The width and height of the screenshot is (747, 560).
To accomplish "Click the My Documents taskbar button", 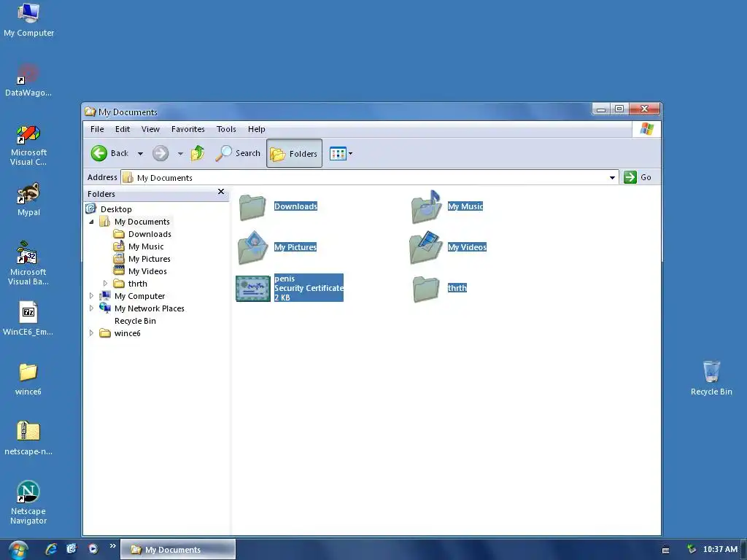I will tap(178, 550).
